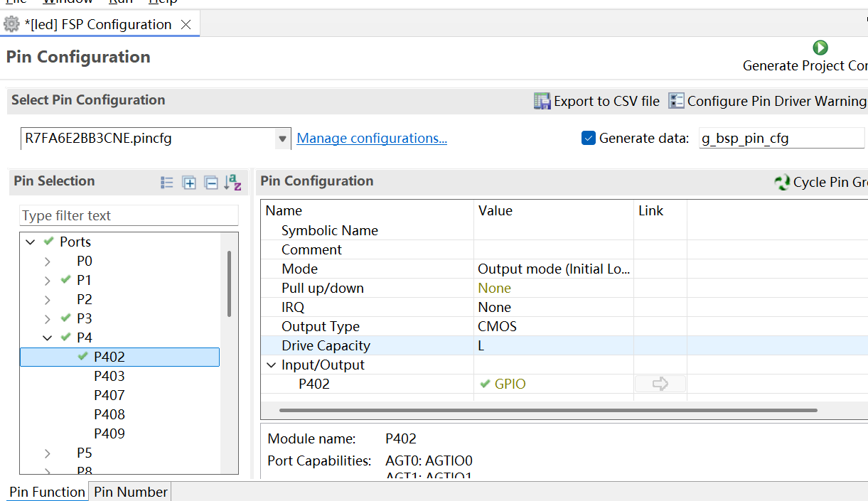Screen dimensions: 868x501
Task: Collapse the P4 port node
Action: coord(48,338)
